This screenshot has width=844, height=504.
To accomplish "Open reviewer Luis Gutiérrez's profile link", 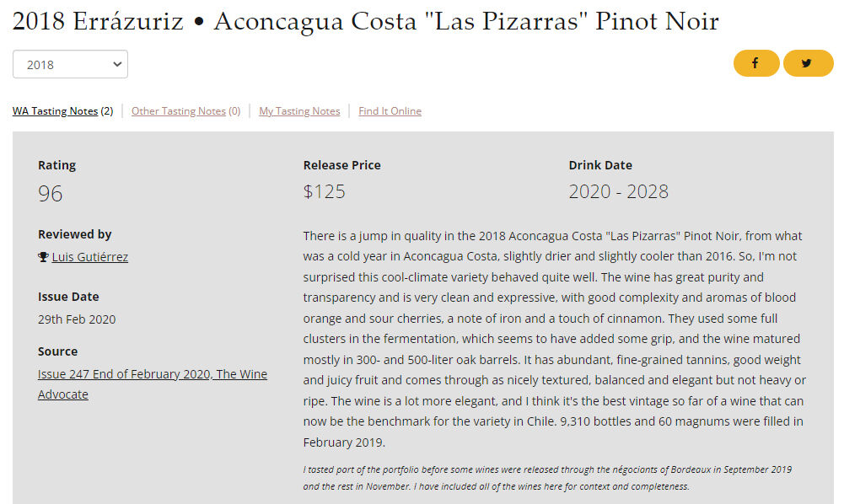I will coord(89,257).
